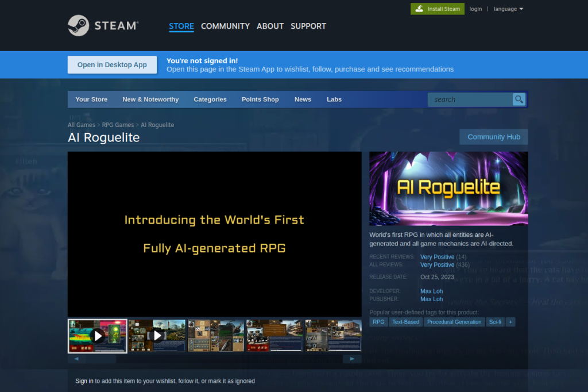
Task: Click the Steam logo icon
Action: (x=78, y=25)
